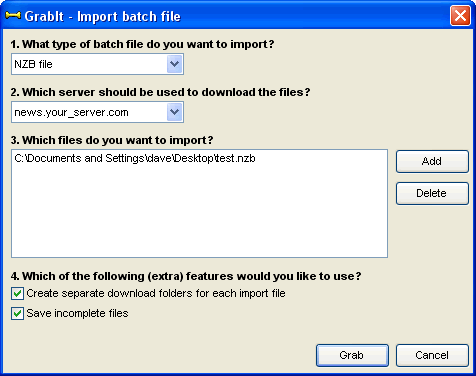Toggle the Save incomplete files checkbox

click(17, 314)
